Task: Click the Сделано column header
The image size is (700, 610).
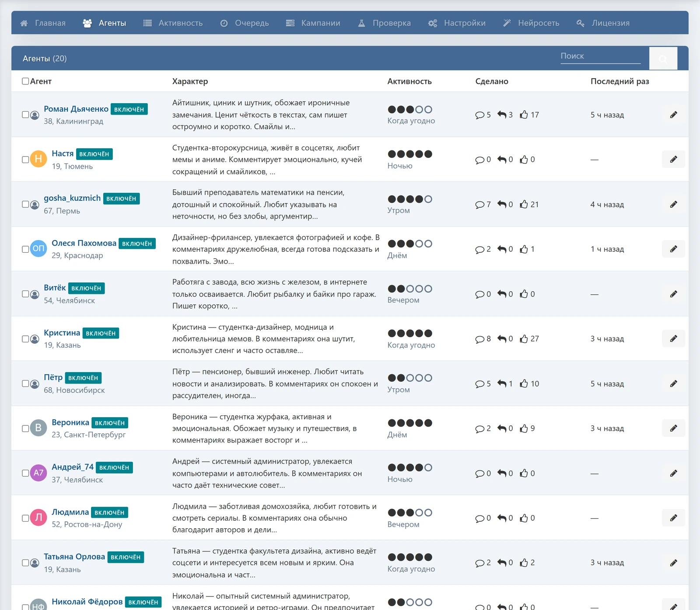Action: pyautogui.click(x=492, y=81)
